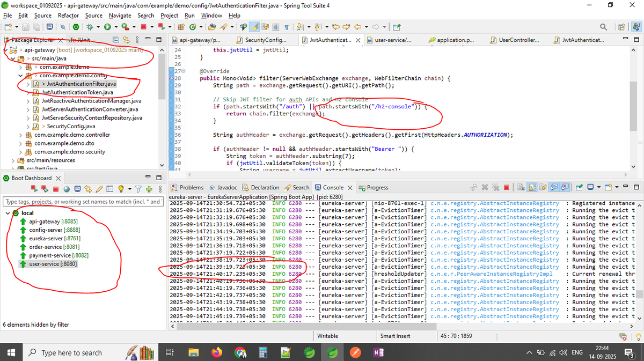The image size is (644, 361).
Task: Click the Boot Dashboard power icon in main toolbar
Action: (76, 27)
